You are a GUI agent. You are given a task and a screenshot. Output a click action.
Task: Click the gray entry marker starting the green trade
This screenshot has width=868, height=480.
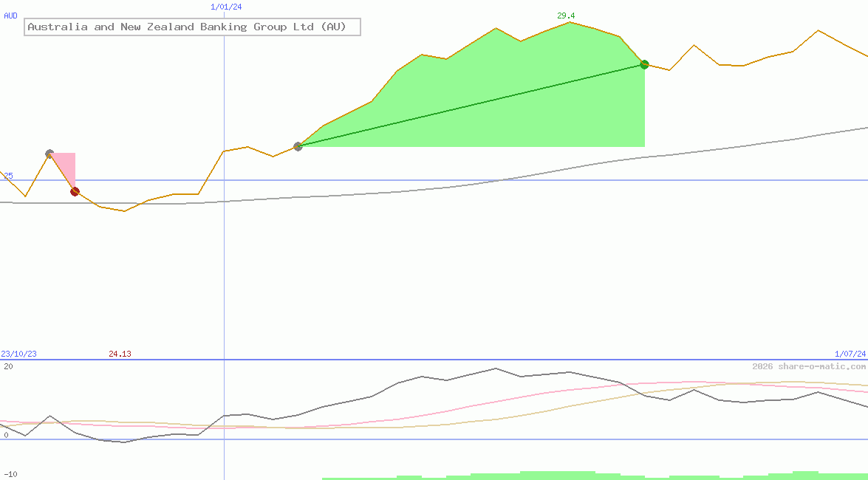pos(298,146)
